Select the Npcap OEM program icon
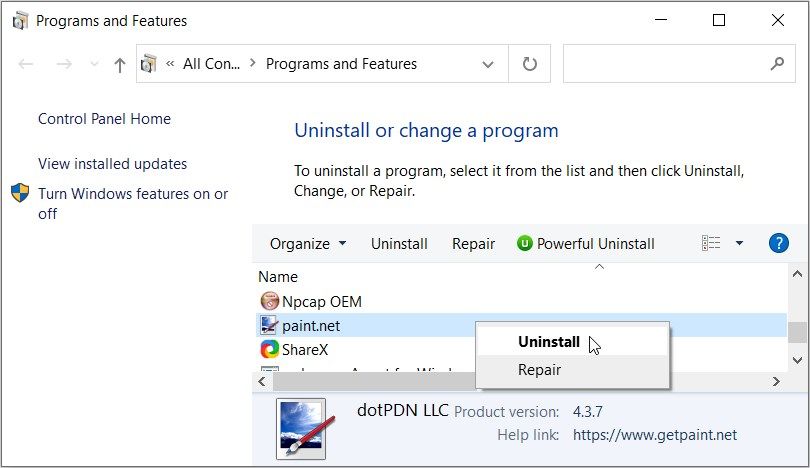Image resolution: width=810 pixels, height=468 pixels. pos(269,301)
